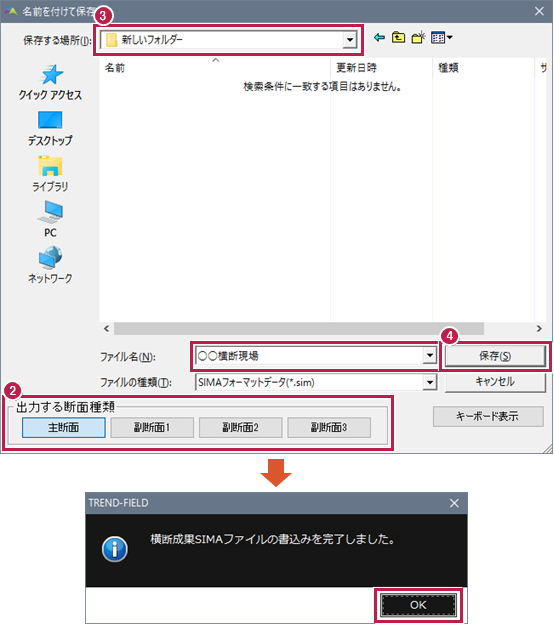
Task: Select デスクトップ in the places bar
Action: point(50,129)
